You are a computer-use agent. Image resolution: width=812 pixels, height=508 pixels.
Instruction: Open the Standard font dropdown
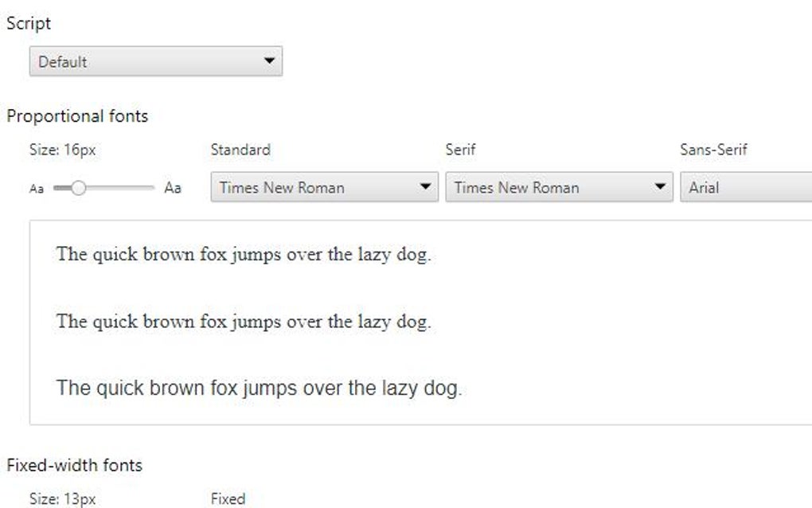pyautogui.click(x=322, y=188)
